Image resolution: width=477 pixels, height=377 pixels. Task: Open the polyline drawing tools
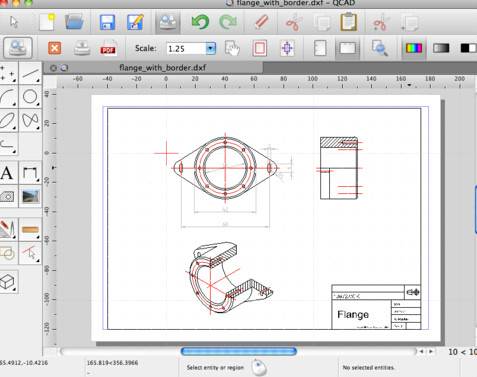(x=8, y=144)
